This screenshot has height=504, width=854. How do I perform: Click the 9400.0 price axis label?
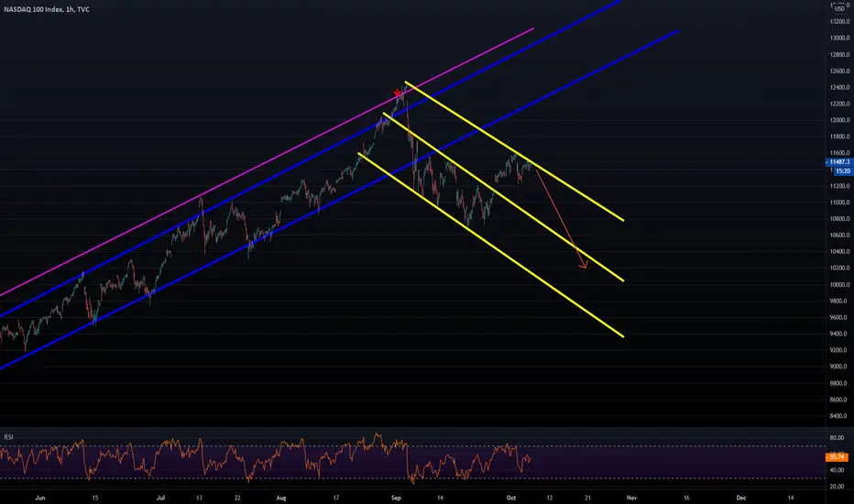[x=840, y=334]
